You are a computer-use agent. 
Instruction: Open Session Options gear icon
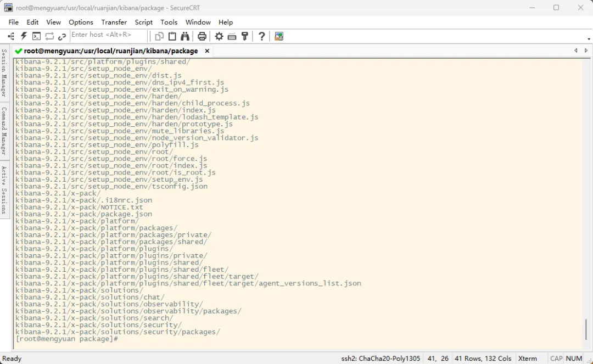pos(219,36)
